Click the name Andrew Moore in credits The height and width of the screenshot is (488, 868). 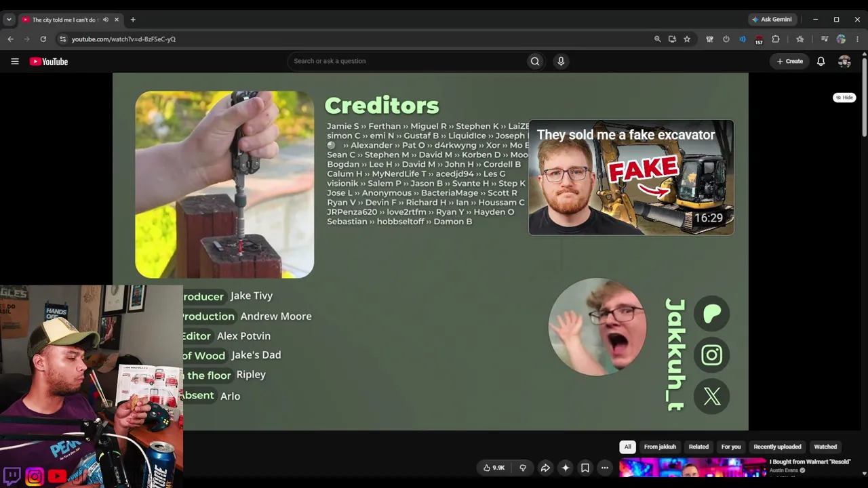coord(276,316)
